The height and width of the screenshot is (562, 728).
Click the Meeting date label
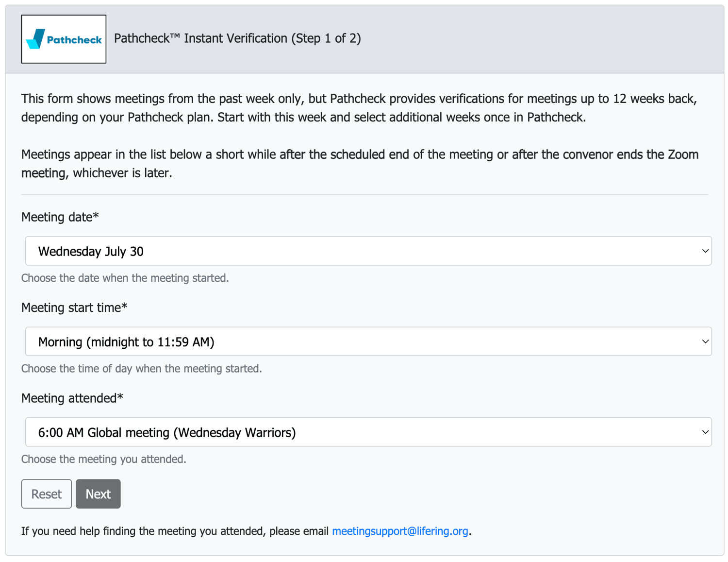[x=59, y=217]
